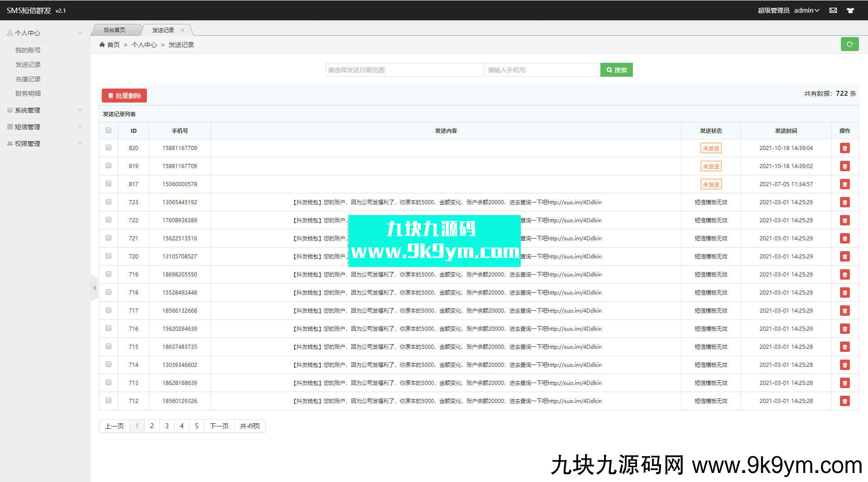
Task: Expand the 系统管理 sidebar menu
Action: [x=45, y=110]
